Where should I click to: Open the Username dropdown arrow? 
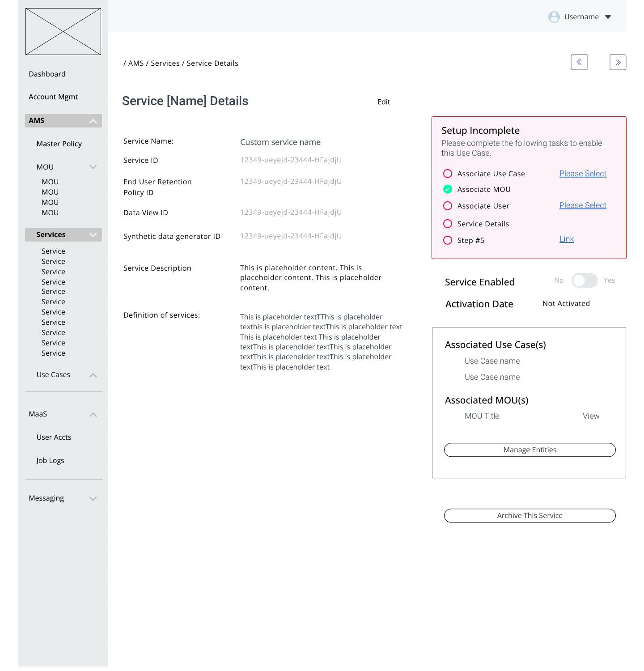608,17
